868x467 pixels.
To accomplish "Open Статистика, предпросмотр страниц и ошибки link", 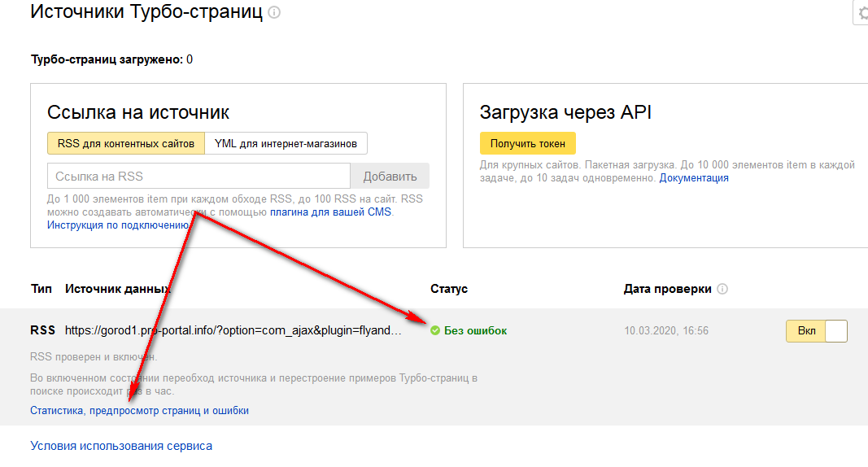I will tap(139, 411).
